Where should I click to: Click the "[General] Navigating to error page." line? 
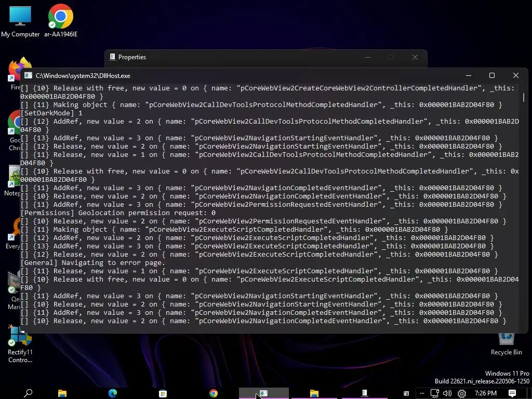point(93,262)
